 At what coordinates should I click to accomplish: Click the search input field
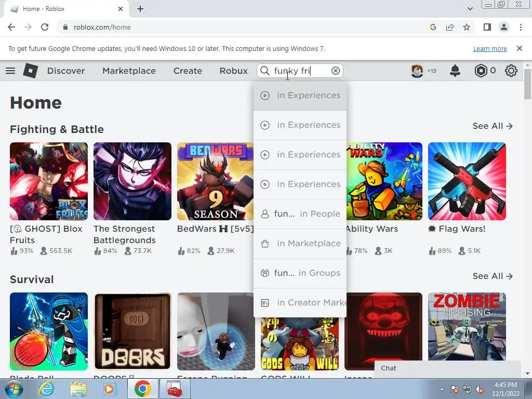pyautogui.click(x=300, y=71)
